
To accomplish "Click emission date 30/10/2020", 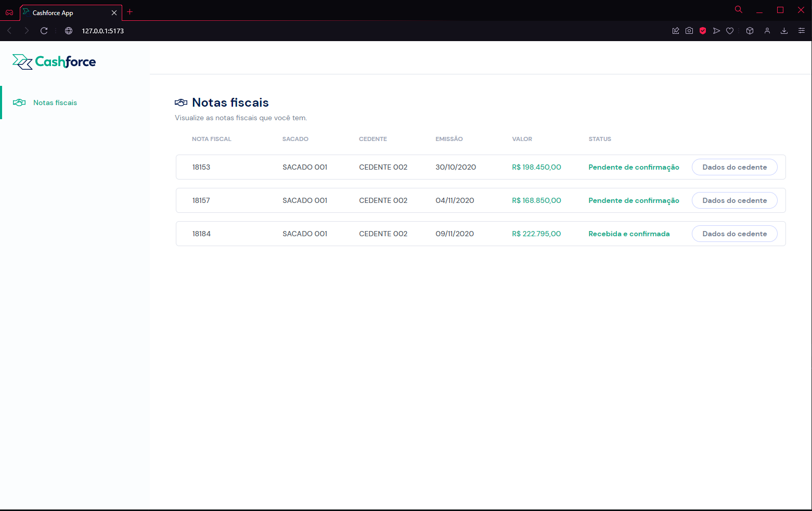I will [x=456, y=167].
